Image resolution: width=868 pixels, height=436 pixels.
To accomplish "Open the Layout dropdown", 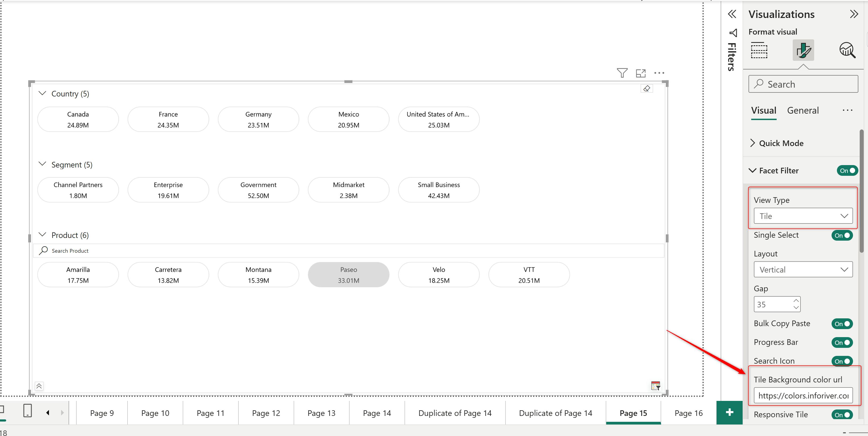I will (x=803, y=270).
